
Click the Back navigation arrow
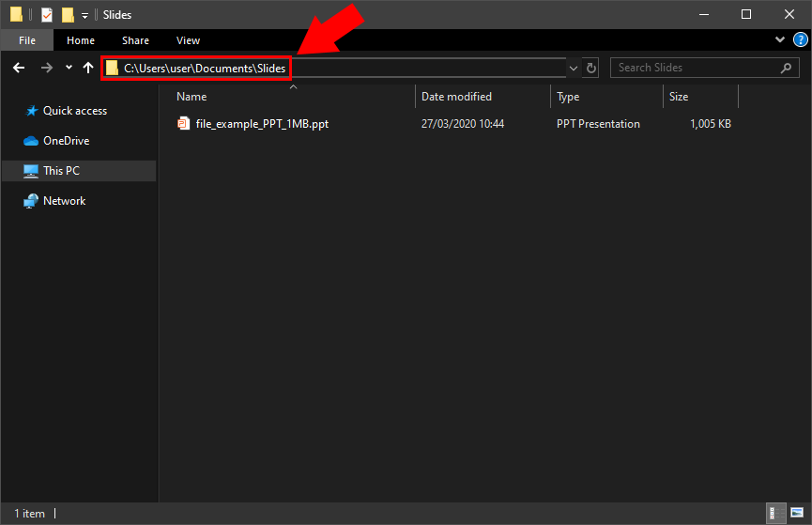19,68
